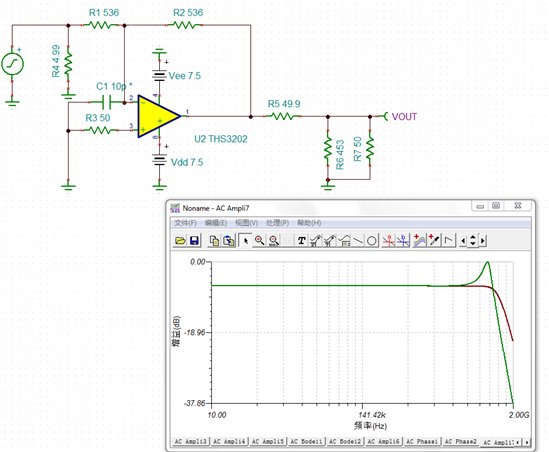This screenshot has width=549, height=452.
Task: Save the diagram with floppy disk icon
Action: pos(194,241)
